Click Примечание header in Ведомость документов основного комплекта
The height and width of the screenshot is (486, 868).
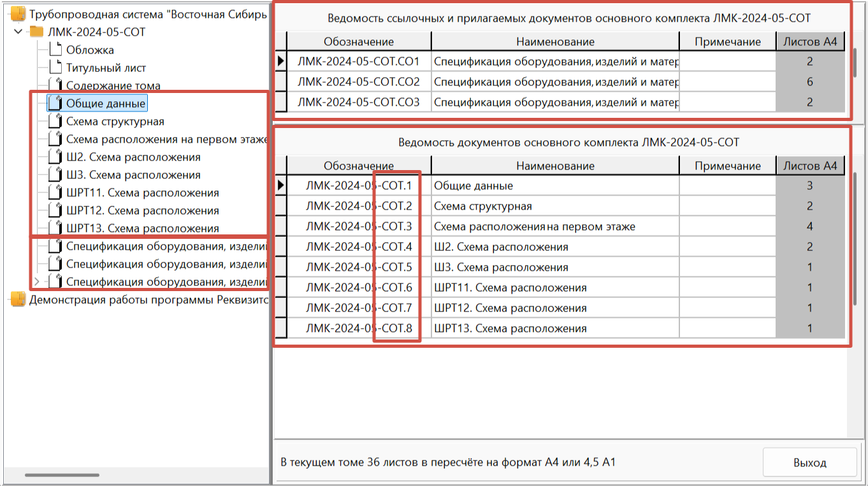[x=728, y=166]
